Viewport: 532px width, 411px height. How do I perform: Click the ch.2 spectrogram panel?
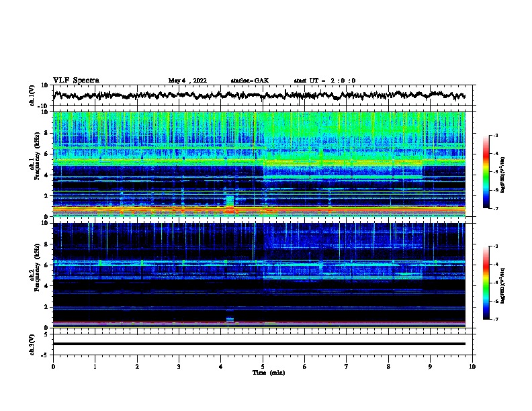(259, 275)
